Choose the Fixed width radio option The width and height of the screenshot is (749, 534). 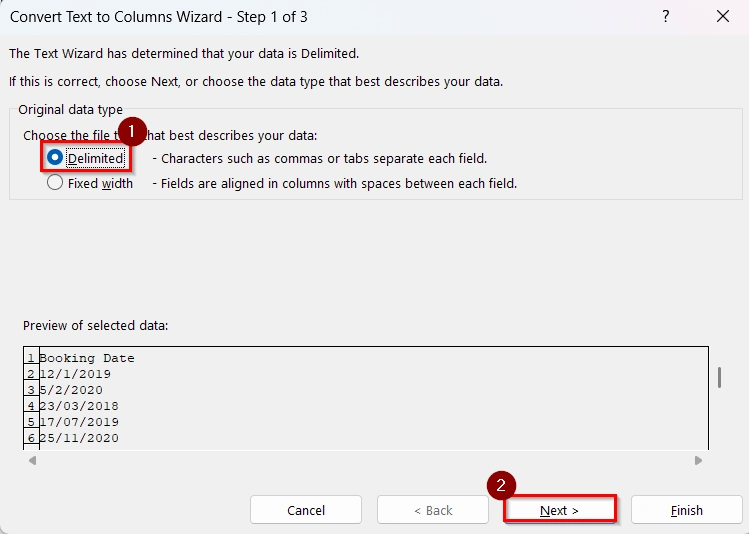[55, 183]
